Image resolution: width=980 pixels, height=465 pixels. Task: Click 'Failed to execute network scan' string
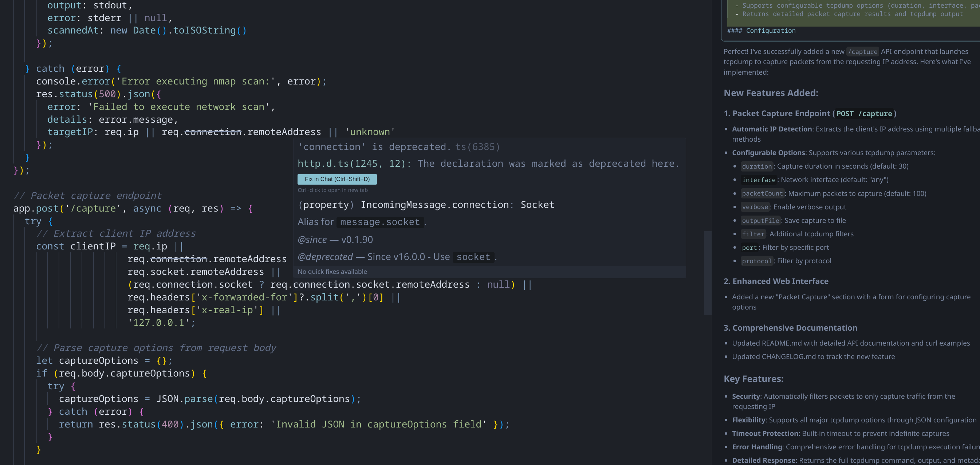tap(179, 107)
